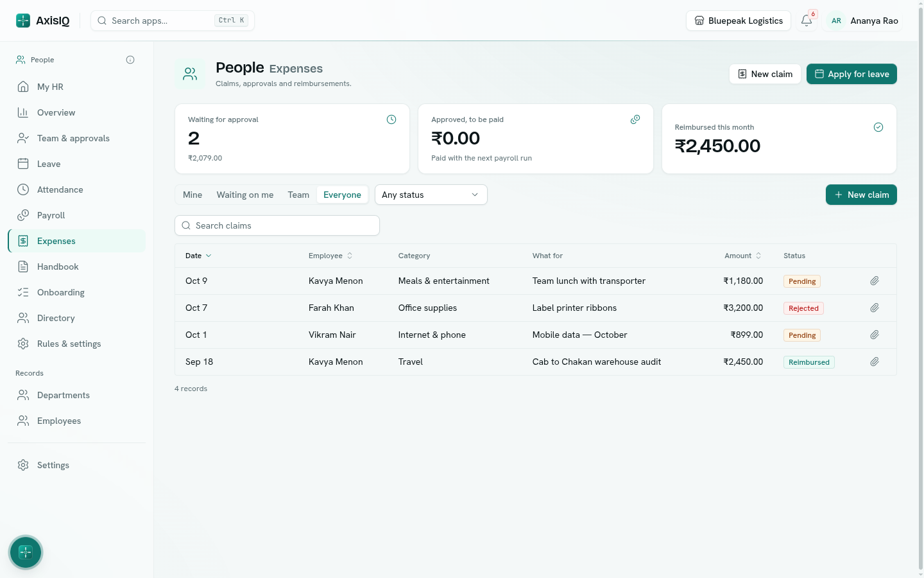Click the Search claims field
The height and width of the screenshot is (578, 924).
coord(277,225)
